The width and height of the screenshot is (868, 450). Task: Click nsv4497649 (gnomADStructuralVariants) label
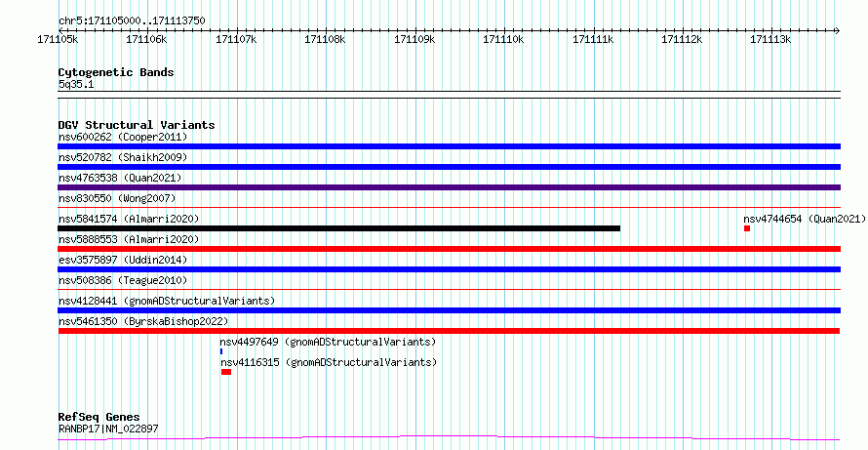click(x=328, y=342)
